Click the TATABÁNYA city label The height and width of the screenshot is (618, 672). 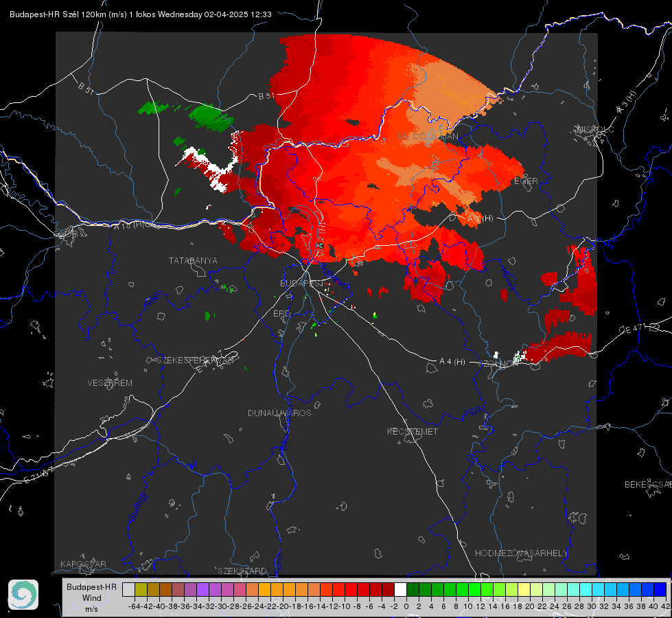click(x=193, y=261)
